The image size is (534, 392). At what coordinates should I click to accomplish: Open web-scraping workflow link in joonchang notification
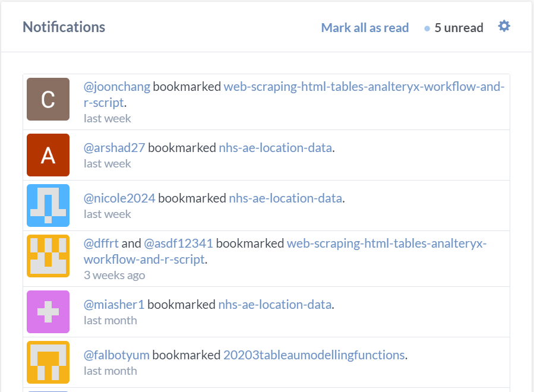coord(364,87)
